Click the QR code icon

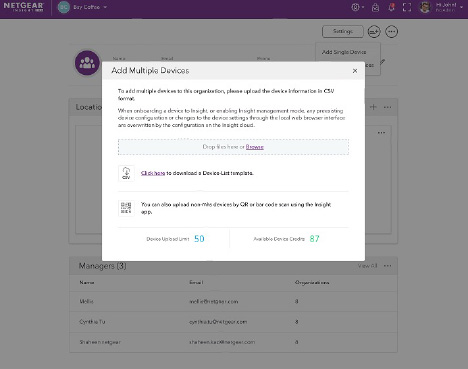[x=126, y=208]
